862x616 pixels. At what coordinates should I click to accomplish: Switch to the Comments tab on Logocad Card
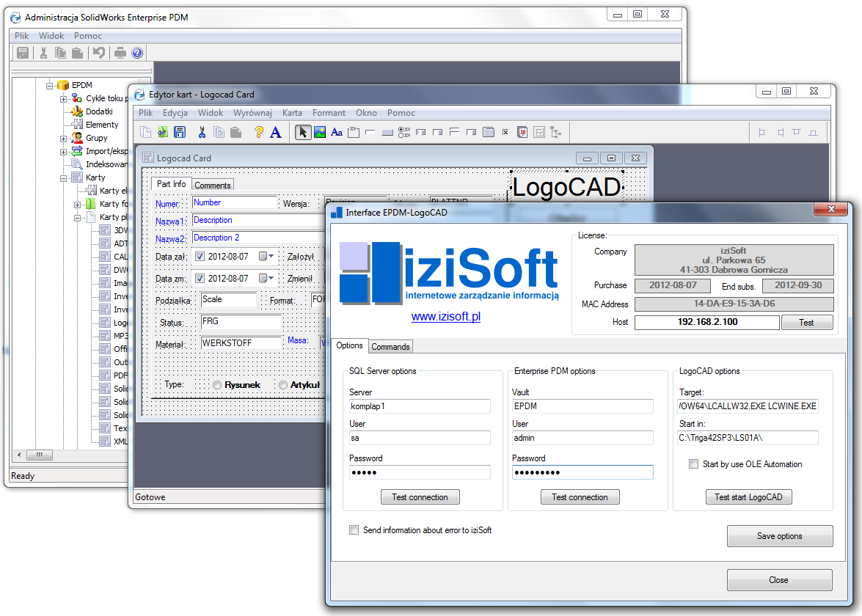212,186
